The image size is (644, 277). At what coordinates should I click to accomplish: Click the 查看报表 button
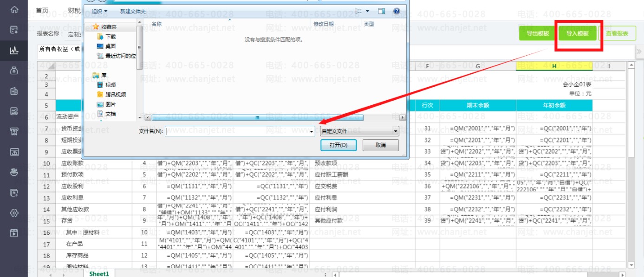(618, 33)
